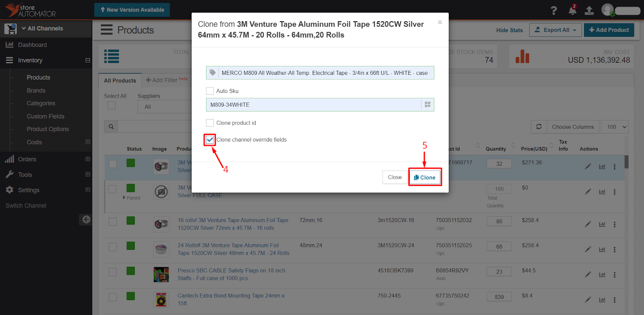Image resolution: width=644 pixels, height=315 pixels.
Task: Change the page size 100 dropdown
Action: point(615,127)
